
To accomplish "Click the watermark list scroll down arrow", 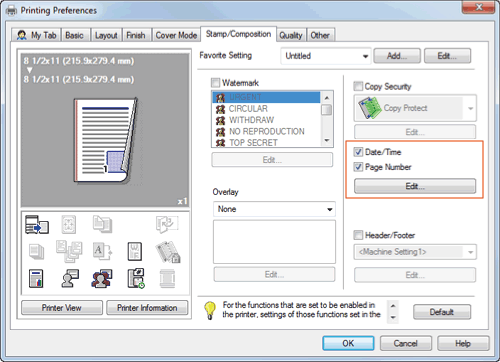I will (327, 140).
